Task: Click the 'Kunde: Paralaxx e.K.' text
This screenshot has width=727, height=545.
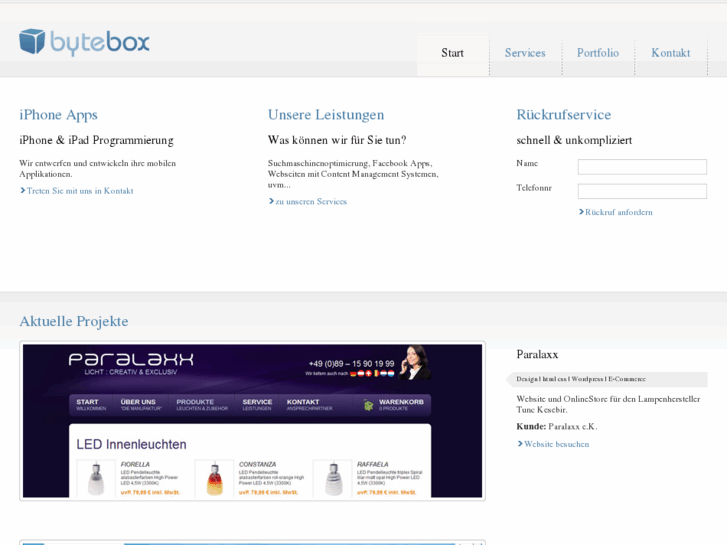Action: tap(557, 426)
